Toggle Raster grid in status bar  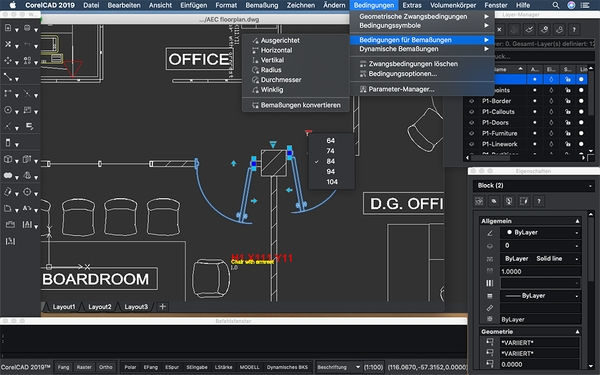(84, 367)
